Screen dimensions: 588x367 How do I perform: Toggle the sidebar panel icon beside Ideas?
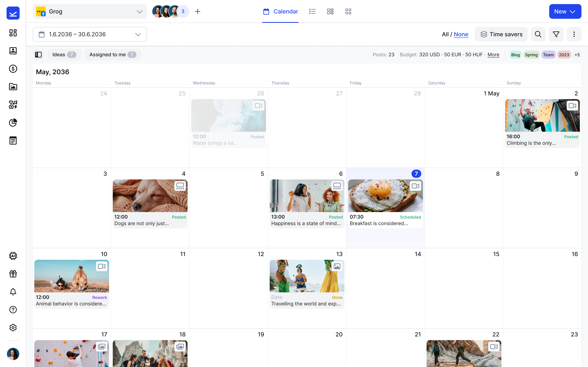38,55
